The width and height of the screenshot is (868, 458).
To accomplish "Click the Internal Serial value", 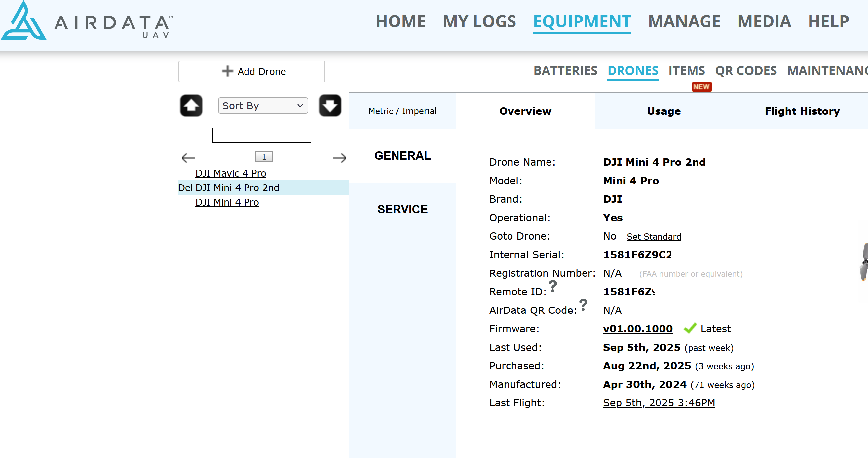I will click(637, 255).
